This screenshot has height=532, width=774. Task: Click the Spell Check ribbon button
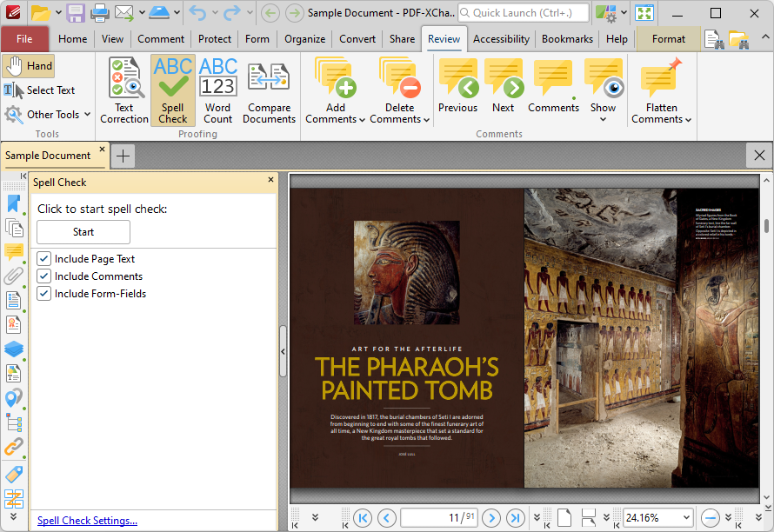(173, 90)
